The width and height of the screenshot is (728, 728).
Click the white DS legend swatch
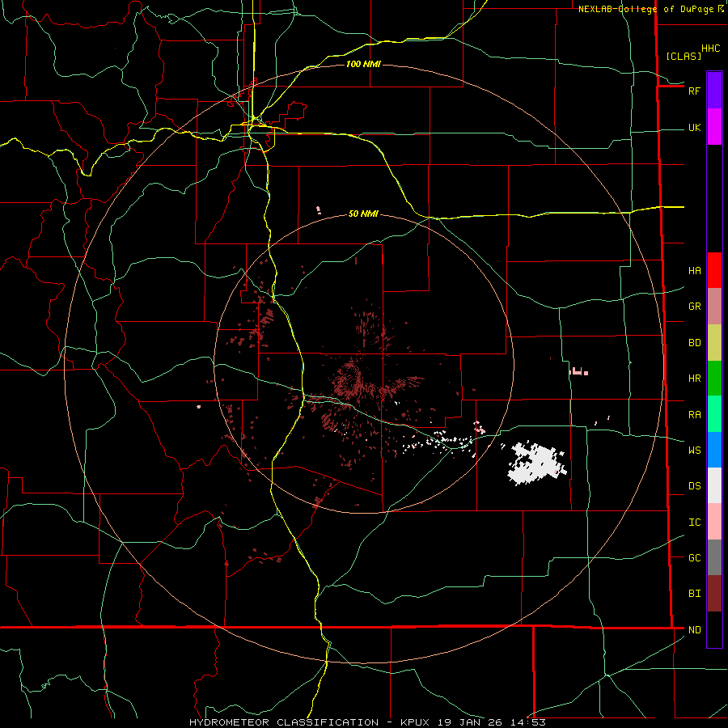pos(714,485)
